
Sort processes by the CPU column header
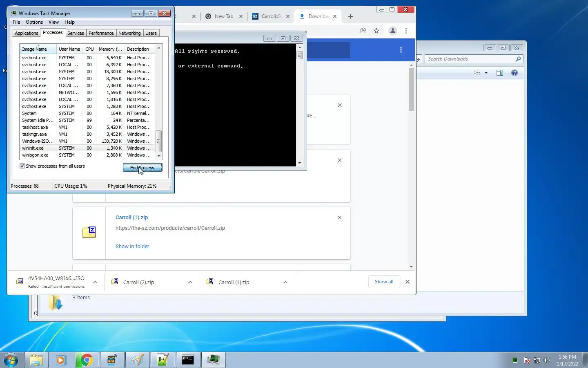(89, 49)
